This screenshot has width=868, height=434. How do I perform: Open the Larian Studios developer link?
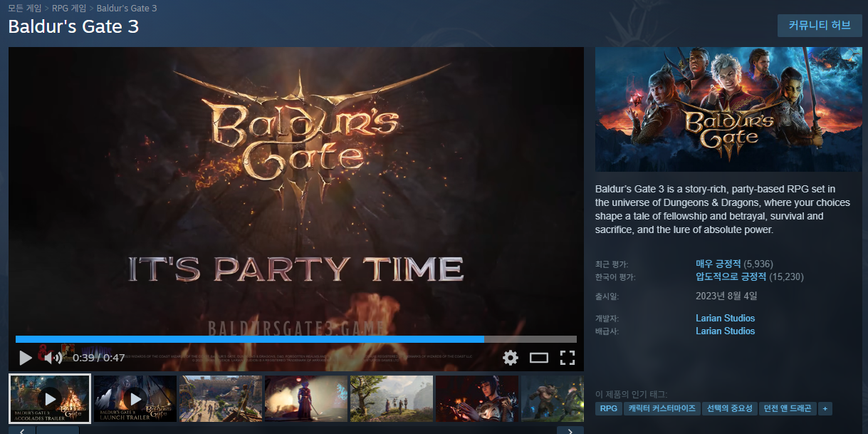pos(725,318)
